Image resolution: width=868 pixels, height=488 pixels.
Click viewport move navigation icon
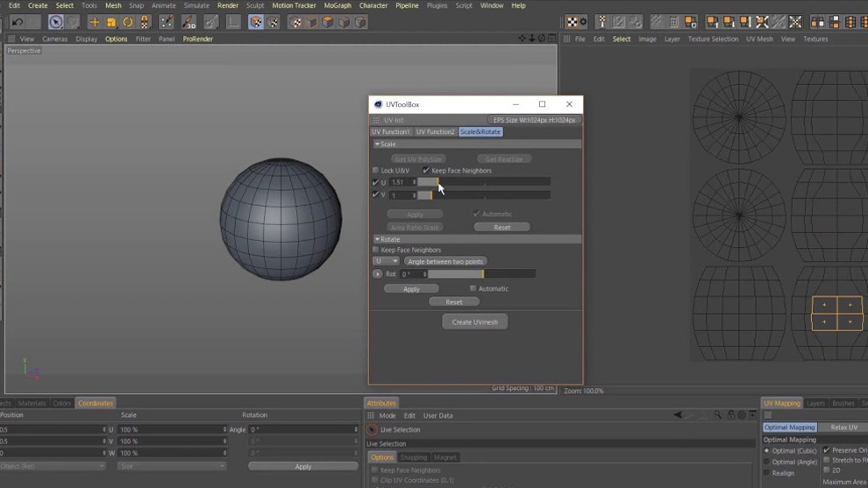(x=522, y=39)
